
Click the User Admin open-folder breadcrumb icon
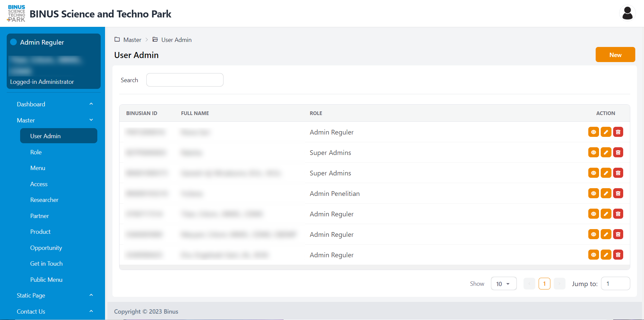[155, 40]
